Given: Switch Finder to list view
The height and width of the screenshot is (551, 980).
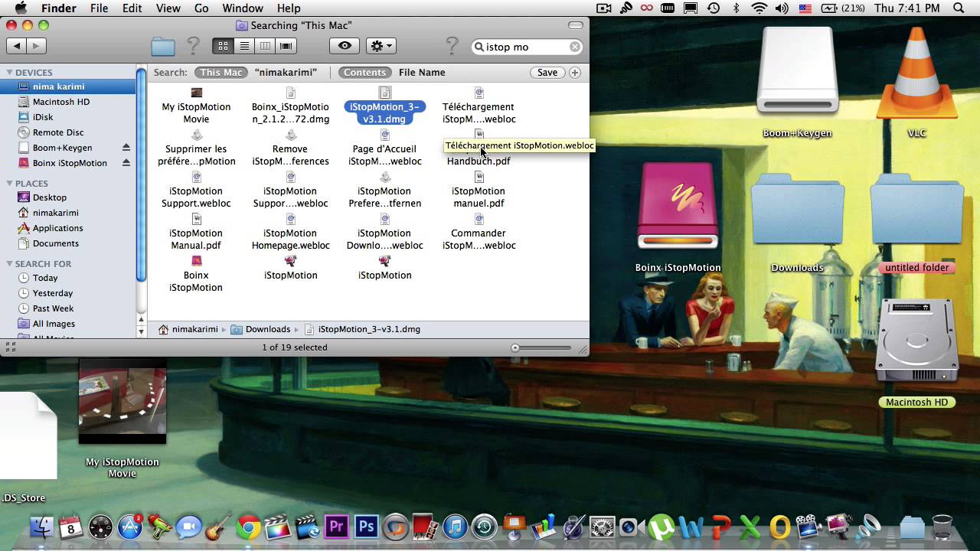Looking at the screenshot, I should click(x=244, y=46).
